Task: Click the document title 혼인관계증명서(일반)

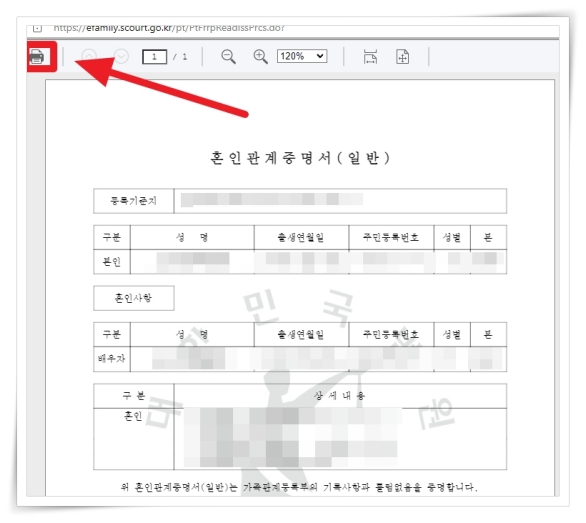Action: point(300,158)
